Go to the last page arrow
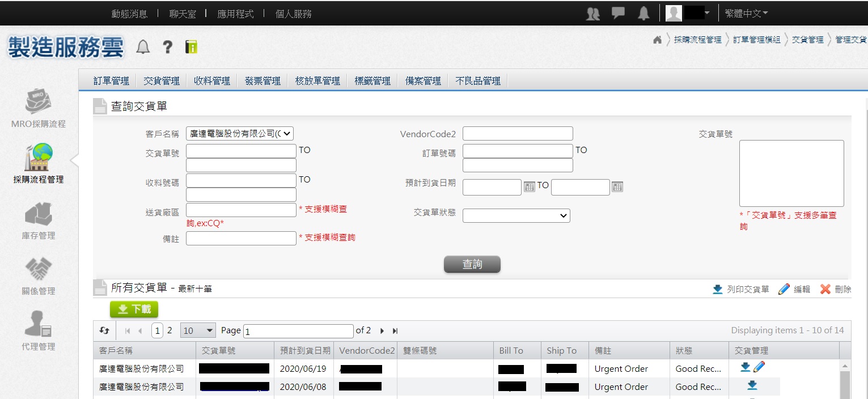The height and width of the screenshot is (399, 868). coord(395,330)
